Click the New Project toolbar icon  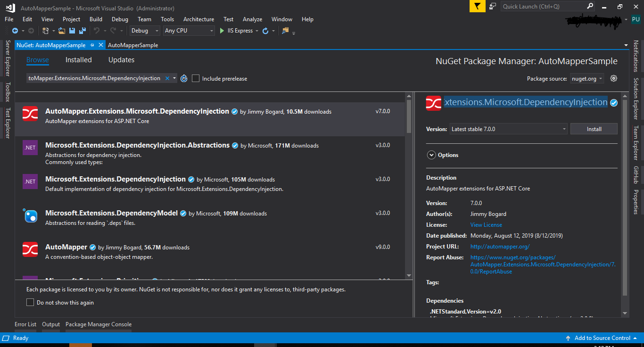pyautogui.click(x=46, y=31)
